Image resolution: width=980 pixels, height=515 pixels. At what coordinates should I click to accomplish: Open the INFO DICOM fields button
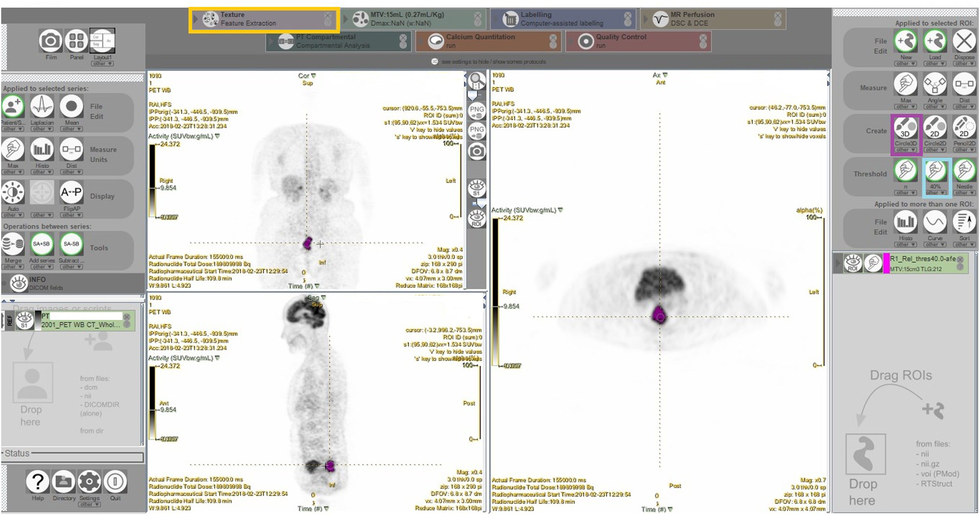pos(19,283)
